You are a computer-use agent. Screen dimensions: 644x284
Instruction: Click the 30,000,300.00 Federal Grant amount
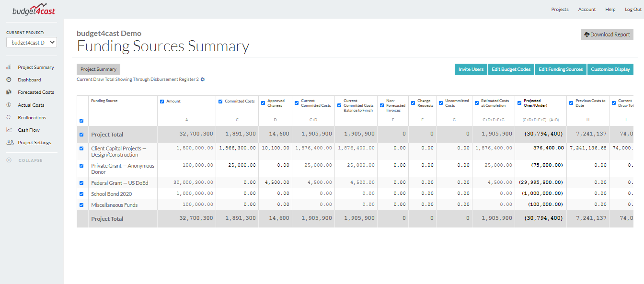pyautogui.click(x=193, y=182)
